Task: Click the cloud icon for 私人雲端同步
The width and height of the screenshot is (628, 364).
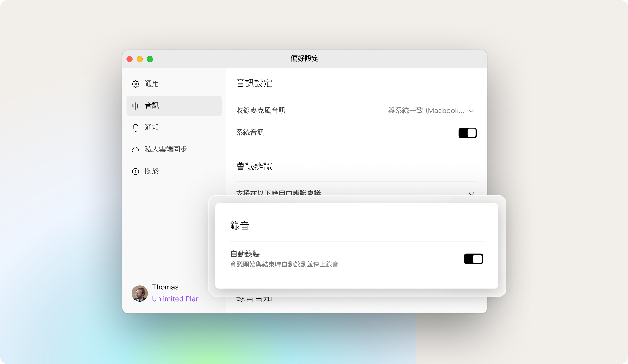Action: (x=136, y=150)
